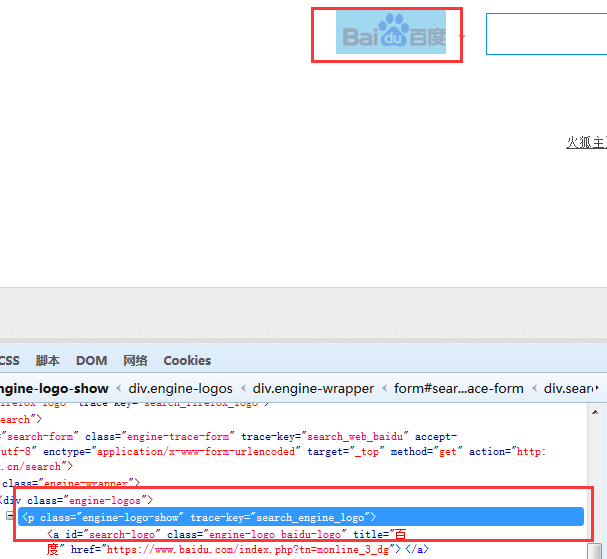Screen dimensions: 607x559
Task: Select the highlighted p class="engine-logo-show" line
Action: [x=301, y=517]
